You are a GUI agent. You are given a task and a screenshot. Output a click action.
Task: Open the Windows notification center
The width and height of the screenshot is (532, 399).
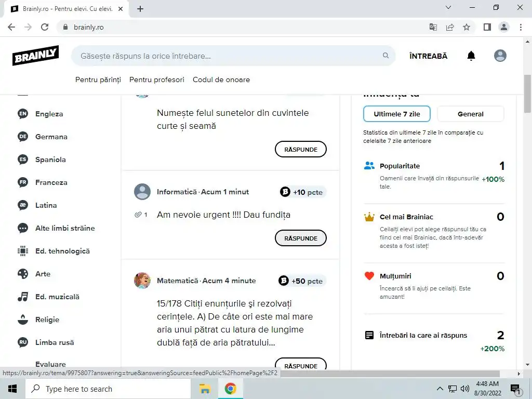point(515,389)
